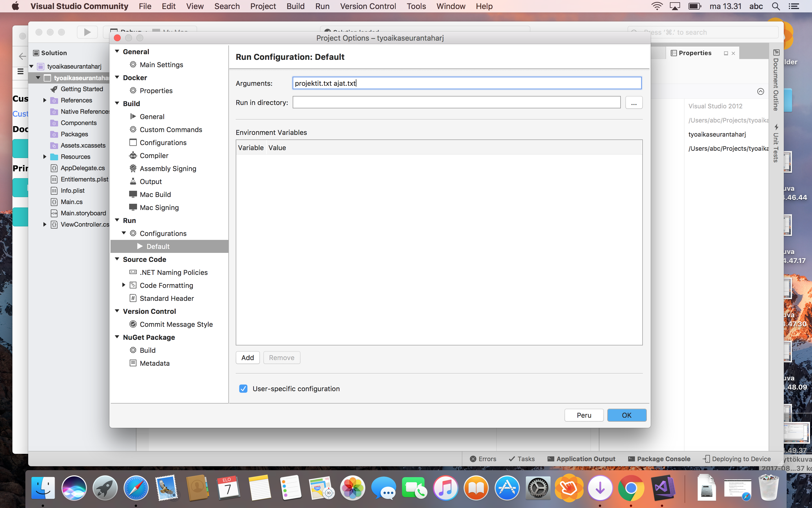Expand ViewController.cs in Solution pad
The image size is (812, 508).
pos(45,224)
